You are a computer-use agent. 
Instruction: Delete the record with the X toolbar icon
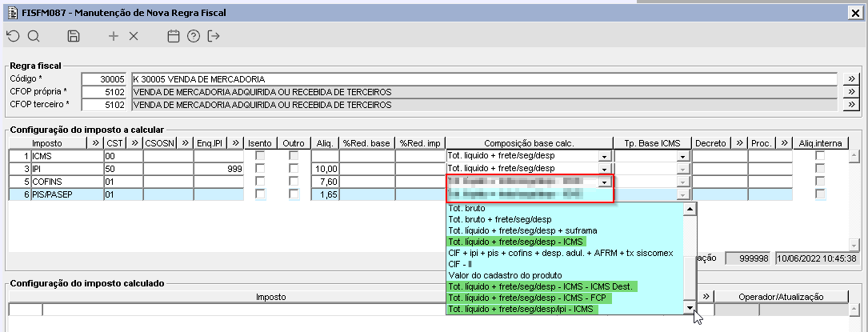tap(134, 37)
